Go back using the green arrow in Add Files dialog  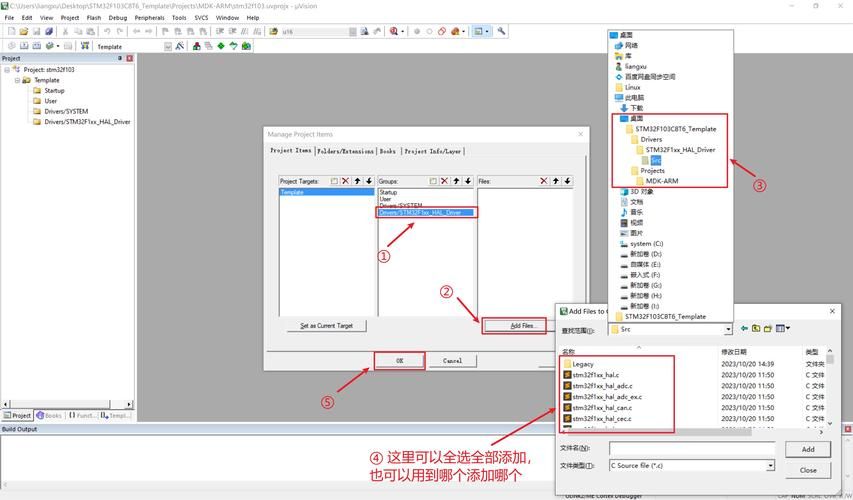744,328
